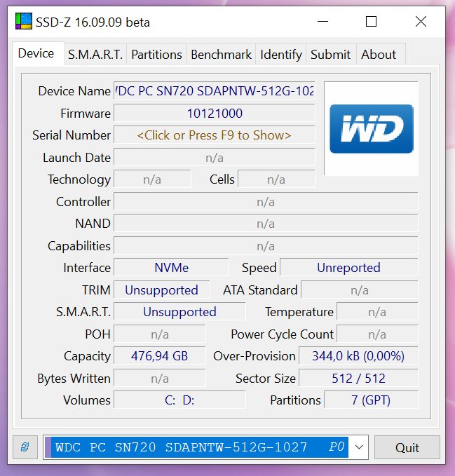455x476 pixels.
Task: Reveal serial number via Click or Press F9
Action: coord(214,135)
